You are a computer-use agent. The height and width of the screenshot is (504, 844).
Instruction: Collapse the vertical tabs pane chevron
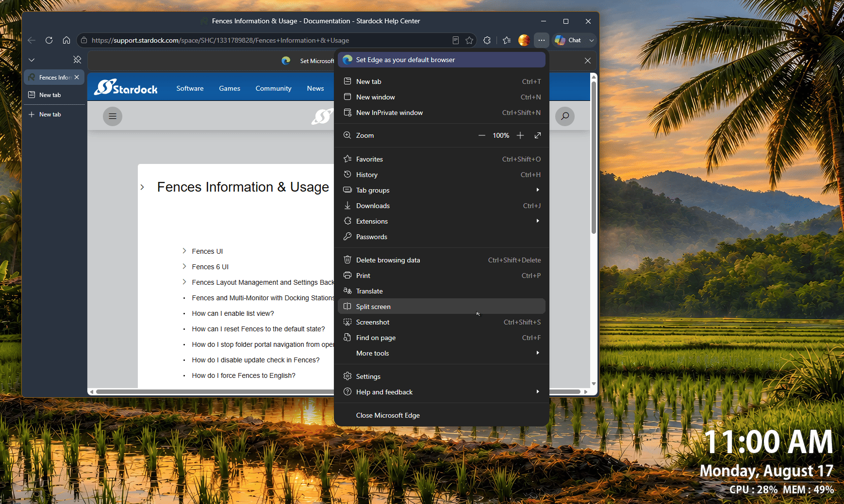click(x=32, y=60)
